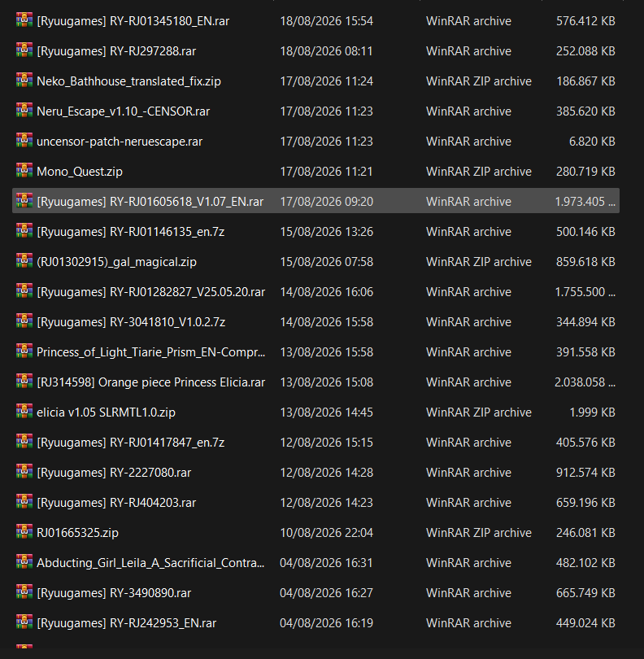Select Abducting_Girl_Leila_A_Sacrificial_Contra file name
This screenshot has height=659, width=644.
(150, 563)
